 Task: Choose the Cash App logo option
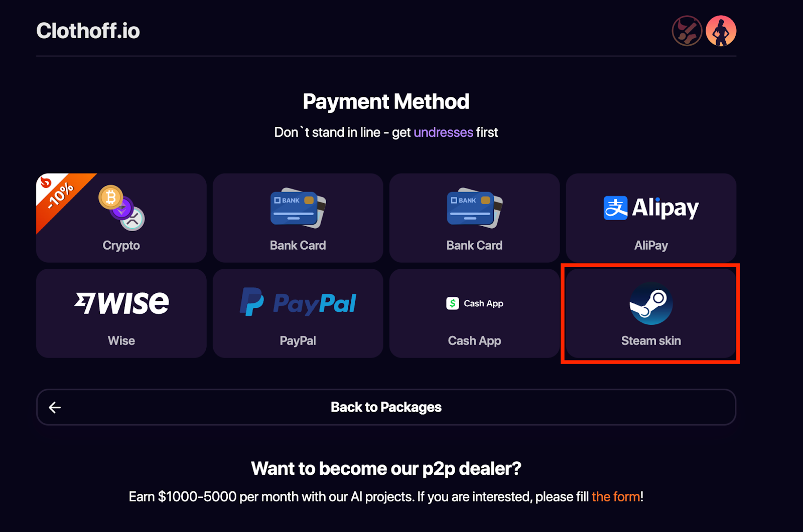[x=475, y=303]
